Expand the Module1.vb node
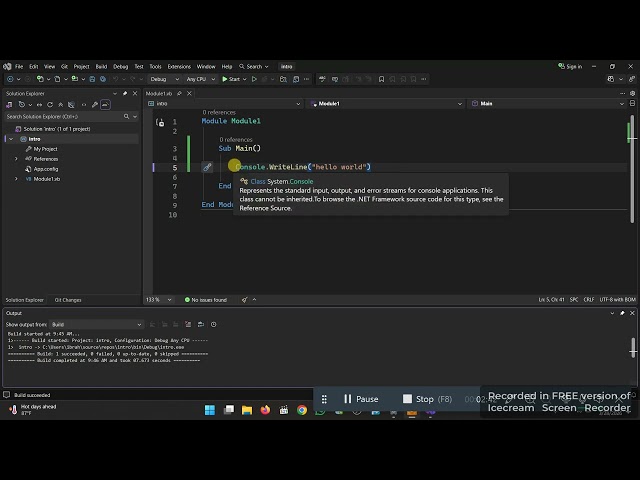This screenshot has height=480, width=640. (x=16, y=179)
